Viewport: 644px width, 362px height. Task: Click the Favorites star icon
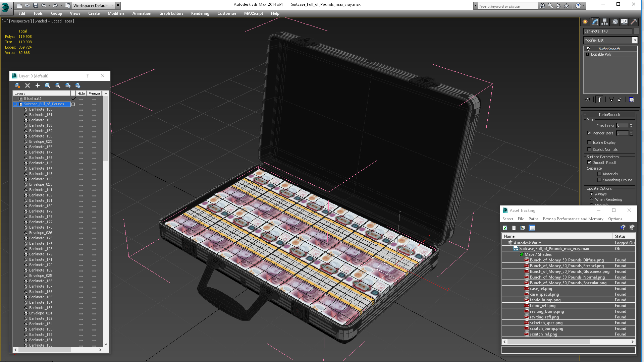click(x=567, y=6)
